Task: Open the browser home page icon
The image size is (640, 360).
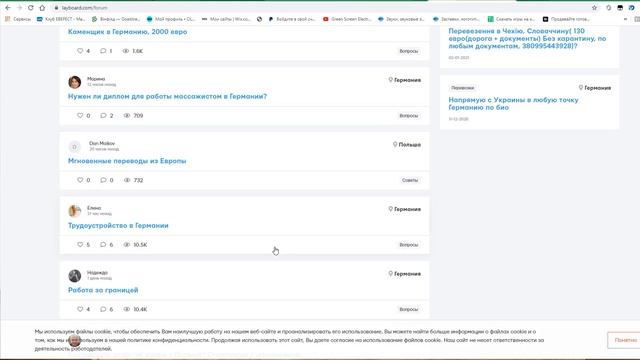Action: pyautogui.click(x=42, y=8)
